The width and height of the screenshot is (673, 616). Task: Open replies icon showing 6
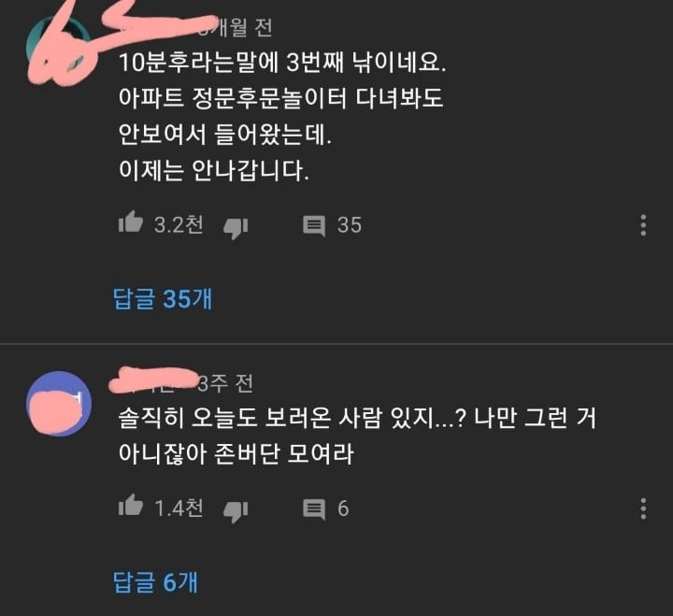click(x=314, y=509)
